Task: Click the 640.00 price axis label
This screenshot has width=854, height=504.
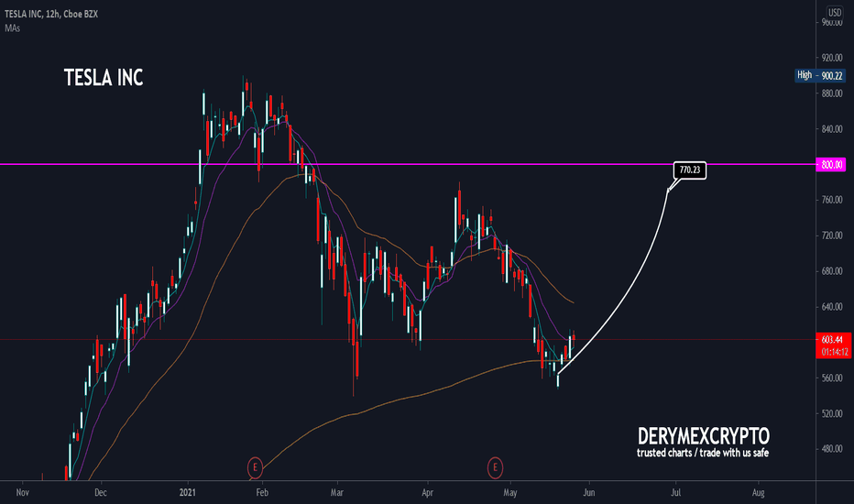Action: pos(832,307)
